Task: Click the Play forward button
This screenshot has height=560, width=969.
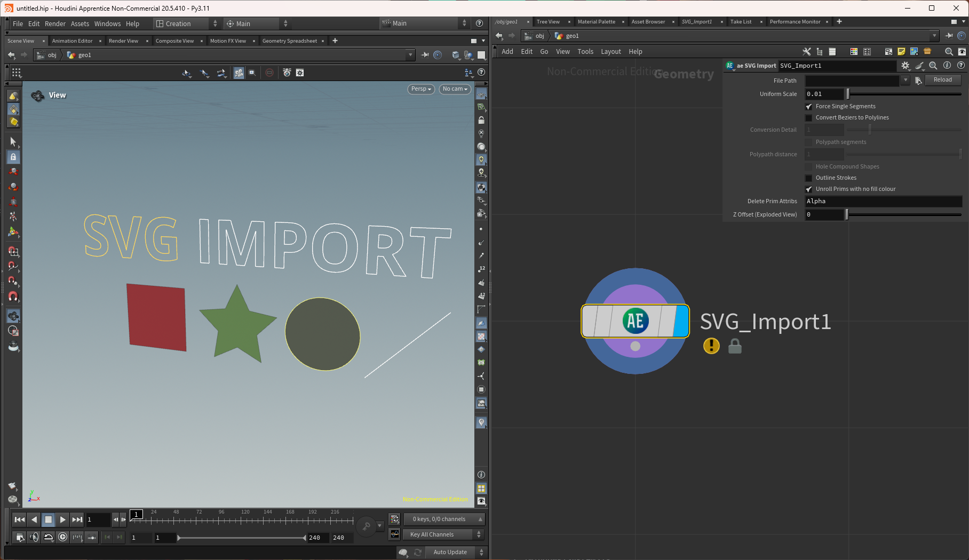Action: (x=62, y=519)
